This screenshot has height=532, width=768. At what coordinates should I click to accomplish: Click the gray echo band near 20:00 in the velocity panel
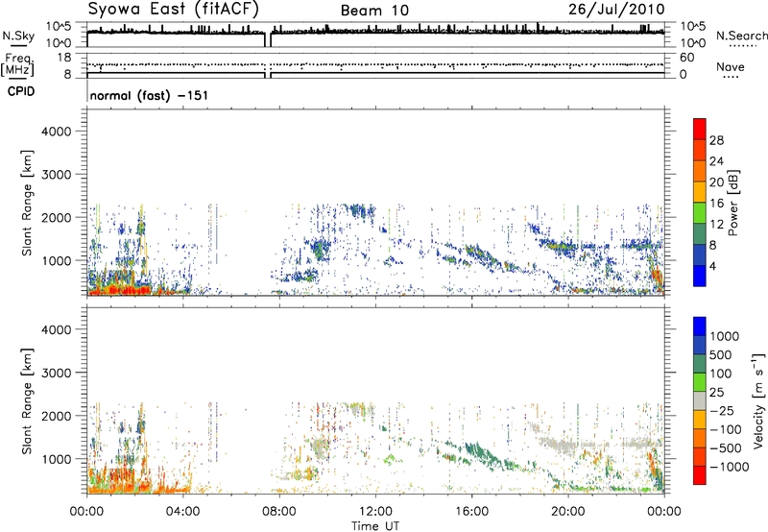pyautogui.click(x=564, y=447)
